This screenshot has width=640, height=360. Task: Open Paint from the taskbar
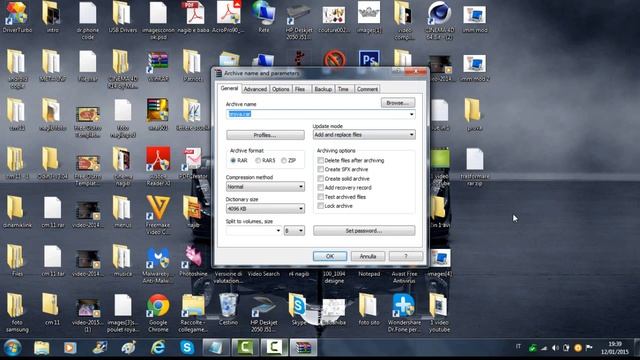pos(129,347)
